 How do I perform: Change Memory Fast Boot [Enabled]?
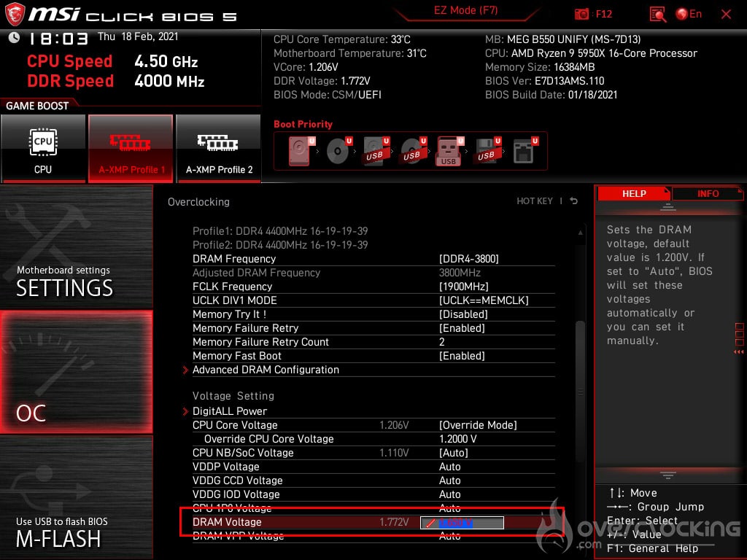[373, 356]
